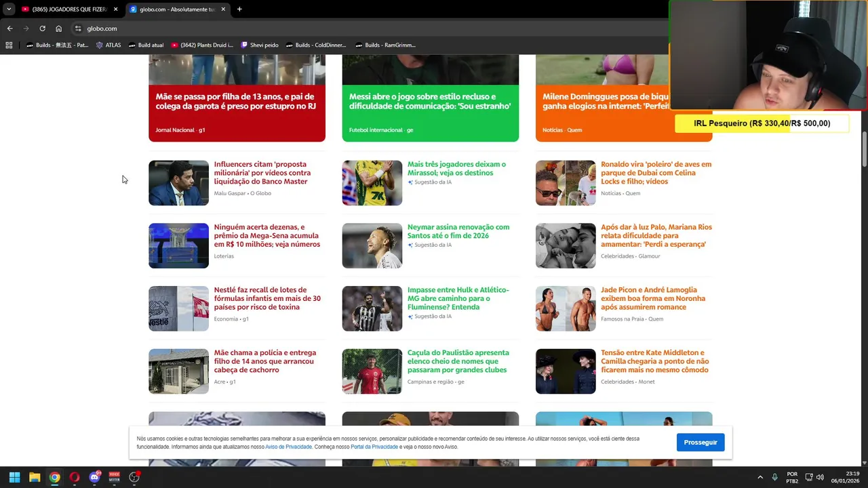Open the Portal da Privacidade link
This screenshot has width=868, height=488.
tap(374, 447)
